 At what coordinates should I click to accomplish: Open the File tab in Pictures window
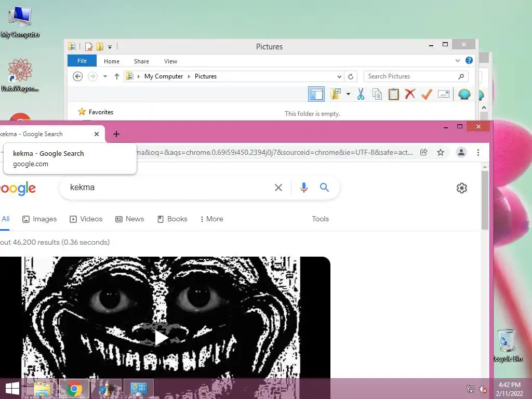point(82,61)
